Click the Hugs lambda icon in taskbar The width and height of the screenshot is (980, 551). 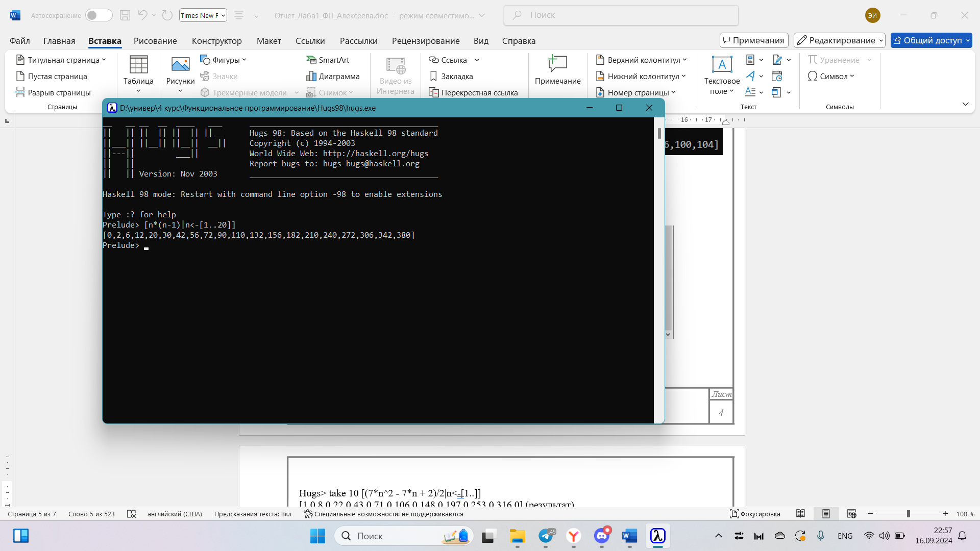(657, 536)
